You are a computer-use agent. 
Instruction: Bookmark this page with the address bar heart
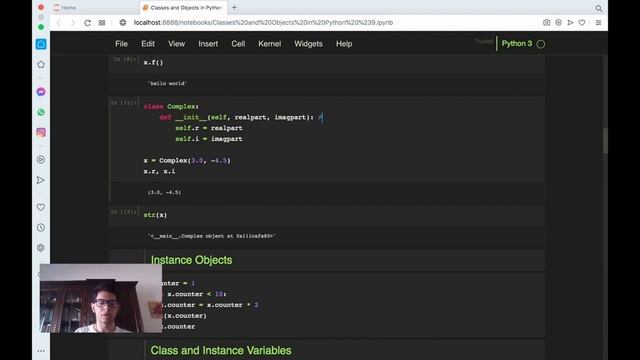582,23
